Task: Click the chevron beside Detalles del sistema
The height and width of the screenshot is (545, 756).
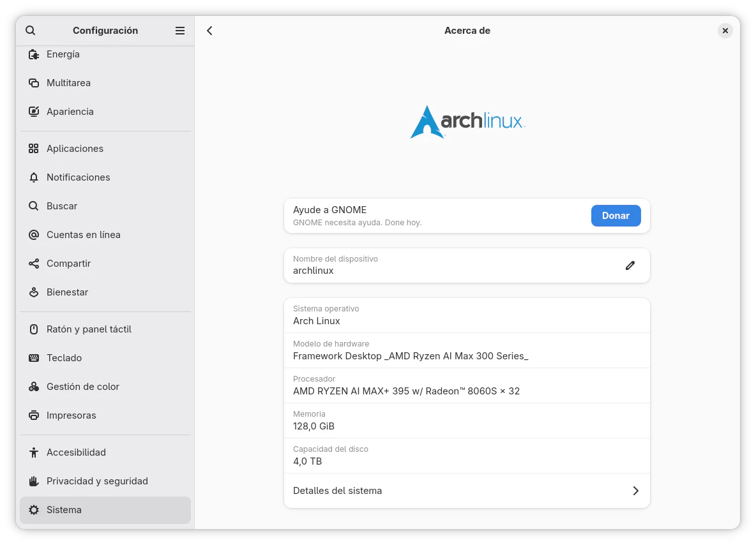Action: point(635,491)
